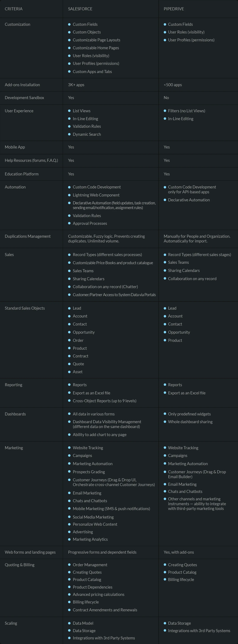Click 'Approval Processes' list item

click(x=90, y=223)
